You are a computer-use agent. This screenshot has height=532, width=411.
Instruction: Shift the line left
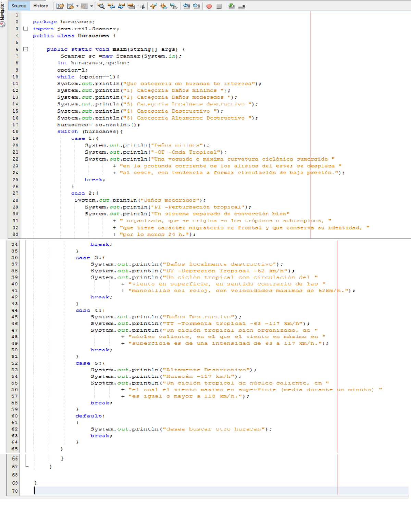(186, 6)
